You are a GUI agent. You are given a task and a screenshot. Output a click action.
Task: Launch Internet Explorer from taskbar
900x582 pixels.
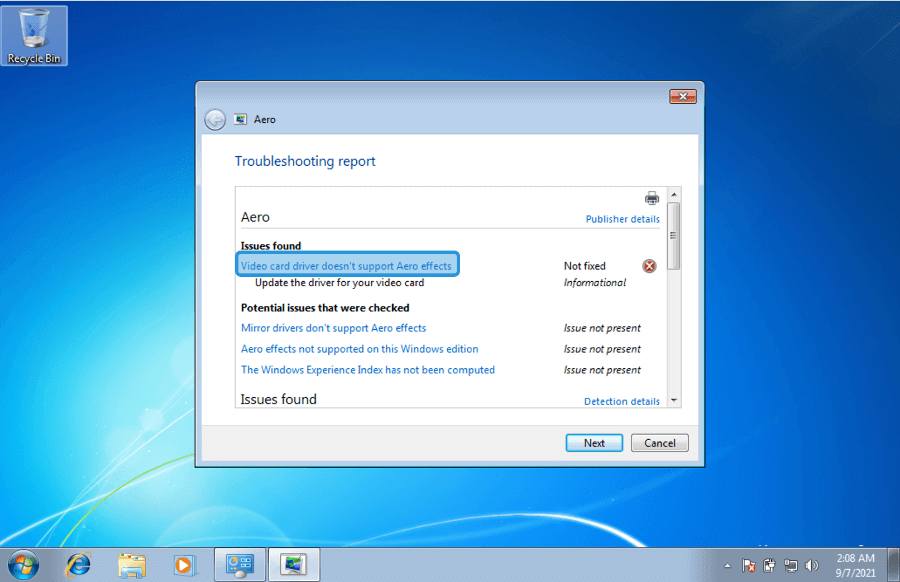tap(79, 565)
